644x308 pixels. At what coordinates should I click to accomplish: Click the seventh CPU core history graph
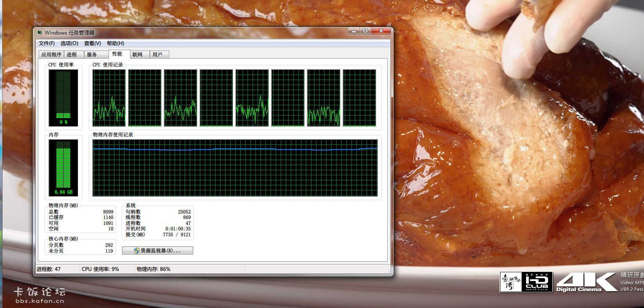[x=324, y=98]
